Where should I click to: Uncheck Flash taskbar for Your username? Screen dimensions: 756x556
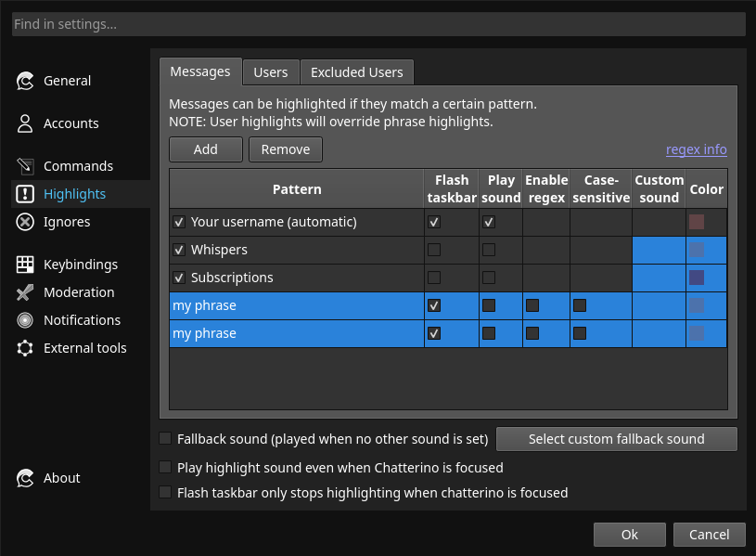(x=434, y=222)
